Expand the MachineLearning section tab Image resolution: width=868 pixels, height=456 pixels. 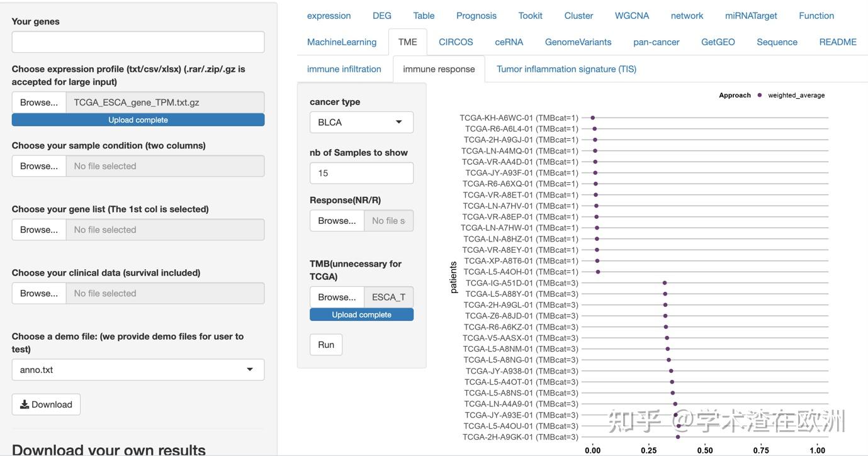(x=341, y=41)
